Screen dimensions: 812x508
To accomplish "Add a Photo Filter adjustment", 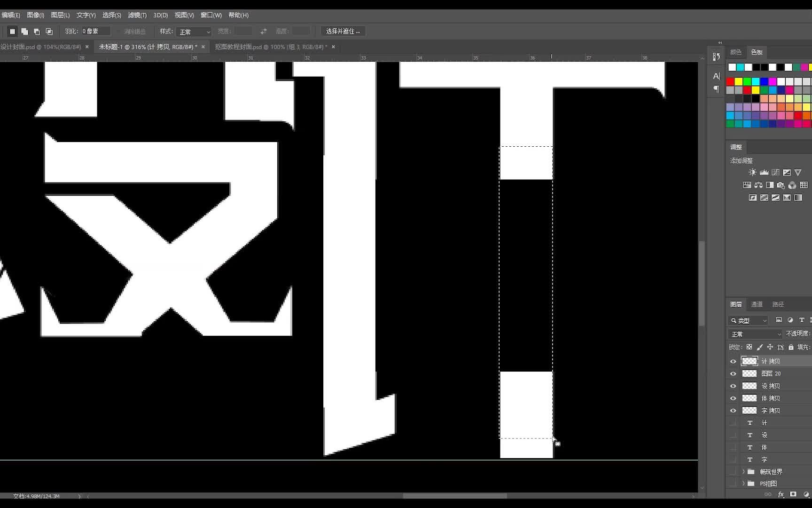I will pyautogui.click(x=781, y=185).
